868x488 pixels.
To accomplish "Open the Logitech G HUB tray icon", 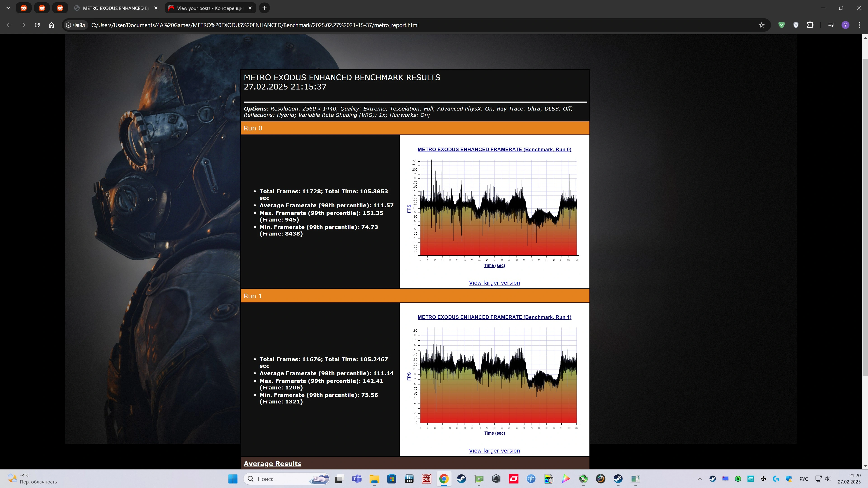I will pyautogui.click(x=776, y=479).
